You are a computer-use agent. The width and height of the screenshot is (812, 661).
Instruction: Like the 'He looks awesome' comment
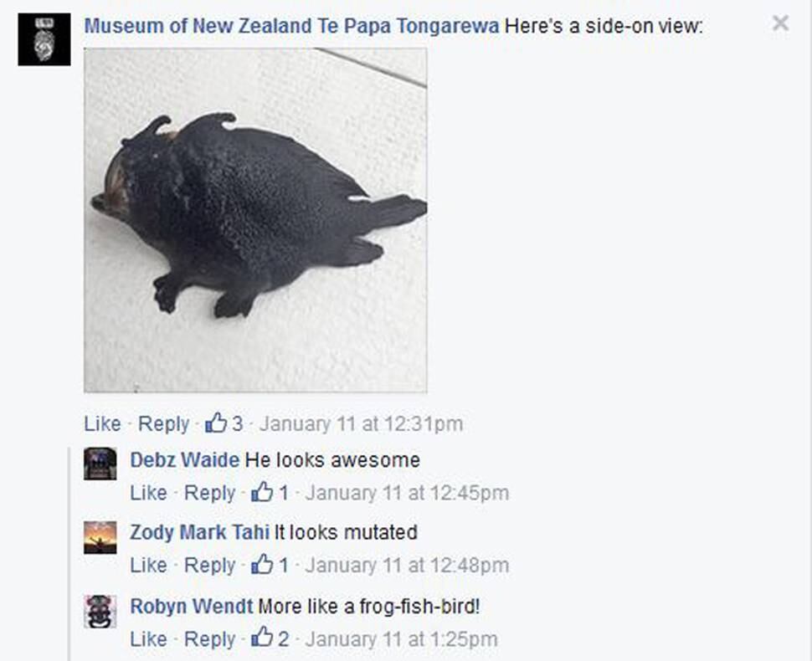[x=149, y=493]
